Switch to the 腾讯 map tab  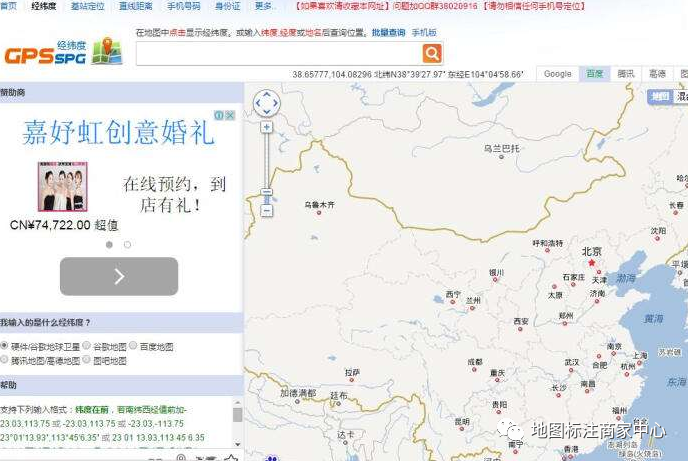tap(625, 74)
